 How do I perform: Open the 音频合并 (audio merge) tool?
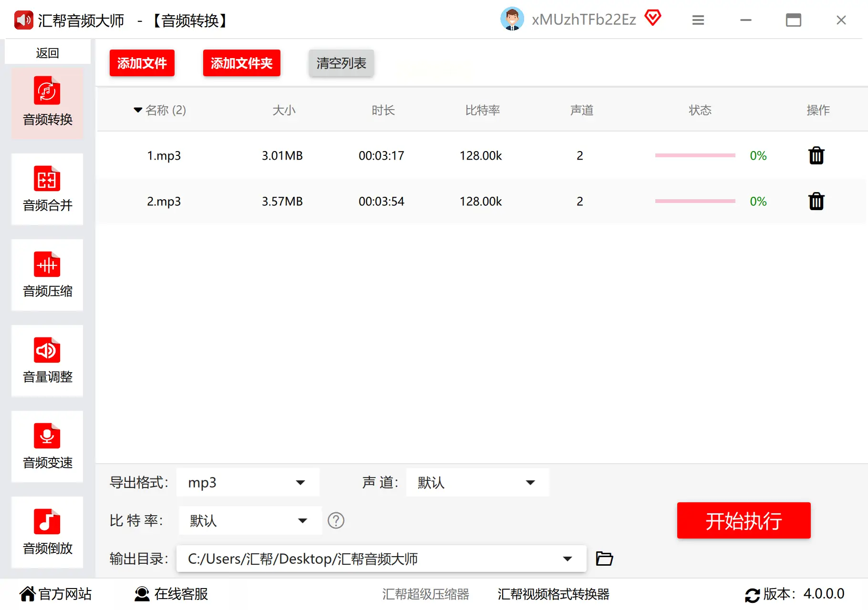(x=47, y=189)
